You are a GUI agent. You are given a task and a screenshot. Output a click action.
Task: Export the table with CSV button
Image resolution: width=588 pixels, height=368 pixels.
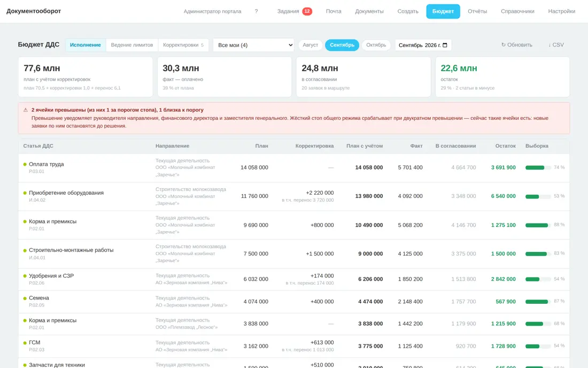[556, 44]
